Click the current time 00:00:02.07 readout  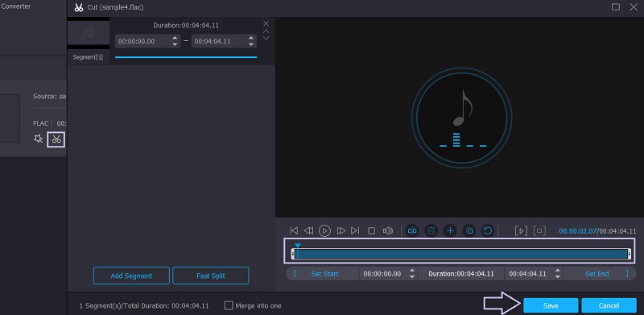577,231
